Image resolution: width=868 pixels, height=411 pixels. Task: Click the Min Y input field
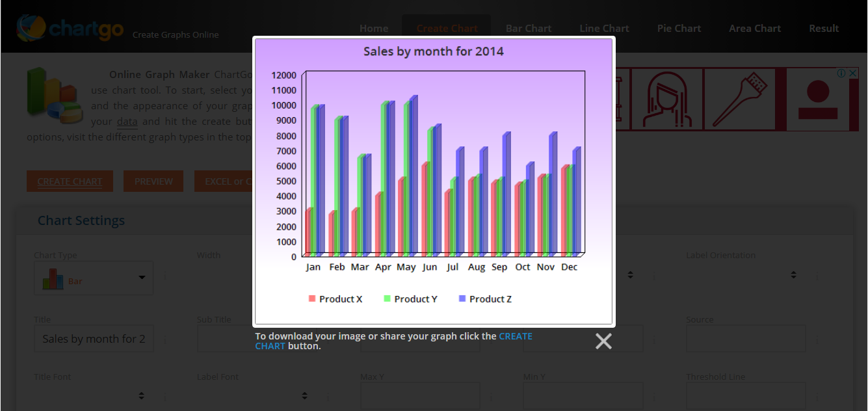coord(583,395)
